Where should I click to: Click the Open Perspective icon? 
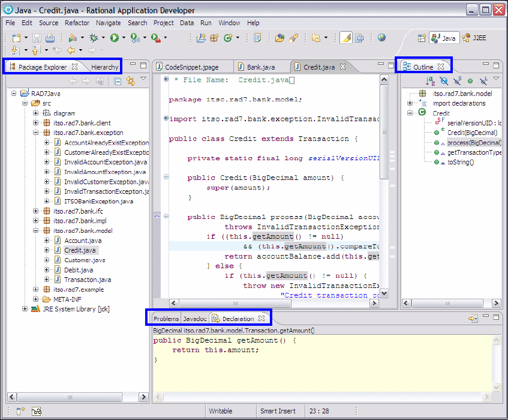point(422,38)
